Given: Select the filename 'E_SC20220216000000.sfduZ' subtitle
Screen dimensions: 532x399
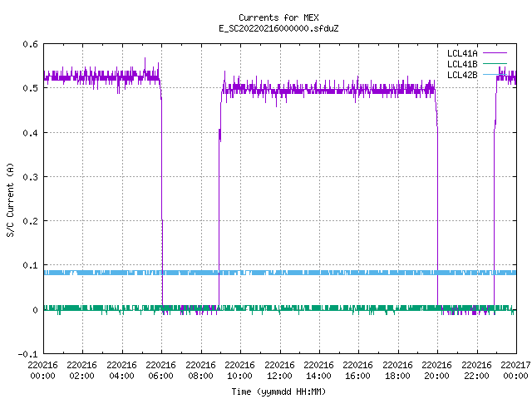Looking at the screenshot, I should (x=278, y=28).
